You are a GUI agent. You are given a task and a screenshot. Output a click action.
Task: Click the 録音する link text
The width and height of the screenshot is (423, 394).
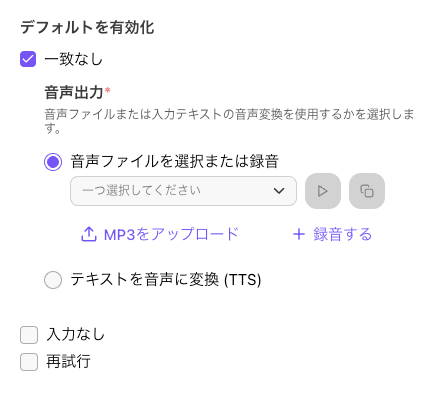point(342,234)
